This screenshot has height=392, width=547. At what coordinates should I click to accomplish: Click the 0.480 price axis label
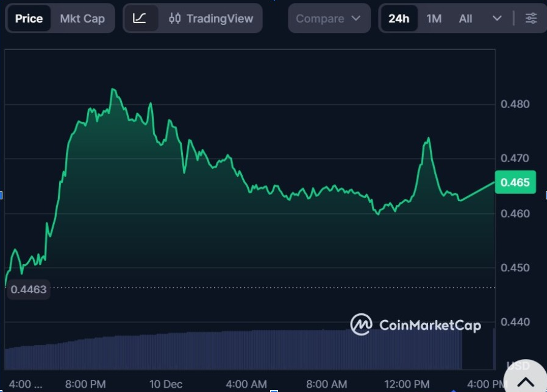[515, 104]
